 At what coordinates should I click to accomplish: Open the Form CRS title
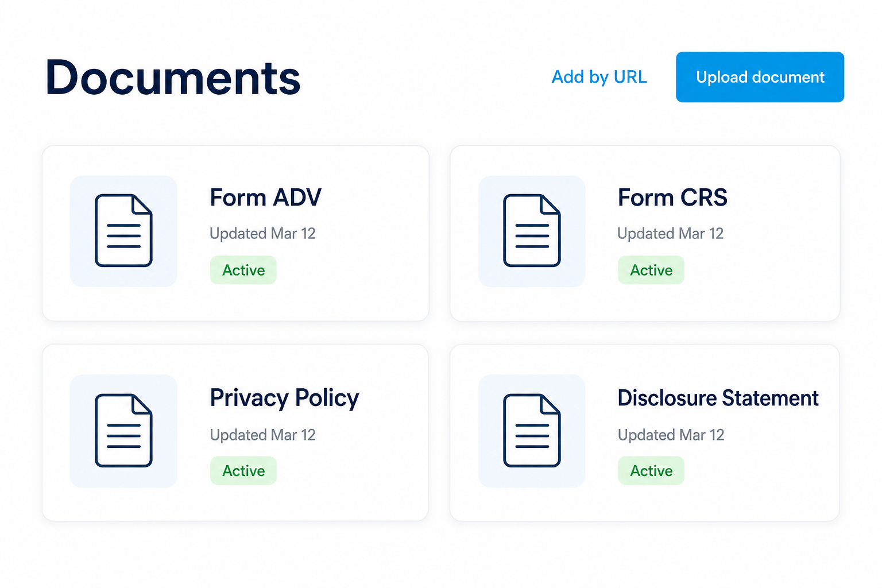pyautogui.click(x=672, y=198)
